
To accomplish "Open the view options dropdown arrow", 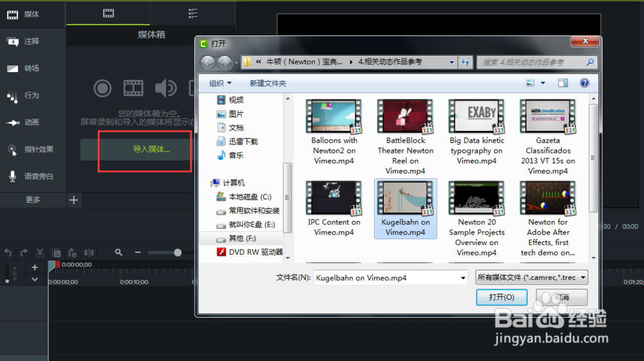I will click(x=542, y=83).
